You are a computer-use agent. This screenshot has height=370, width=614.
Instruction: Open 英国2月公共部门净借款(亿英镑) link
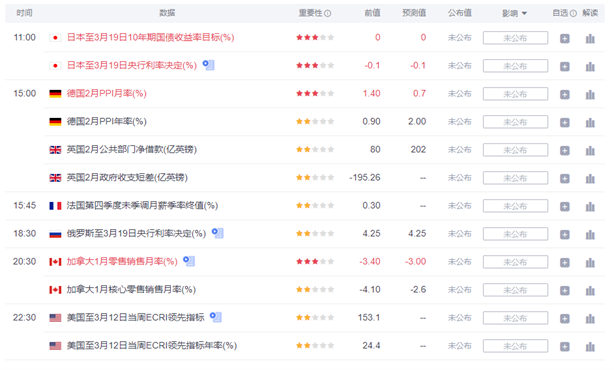[x=132, y=149]
